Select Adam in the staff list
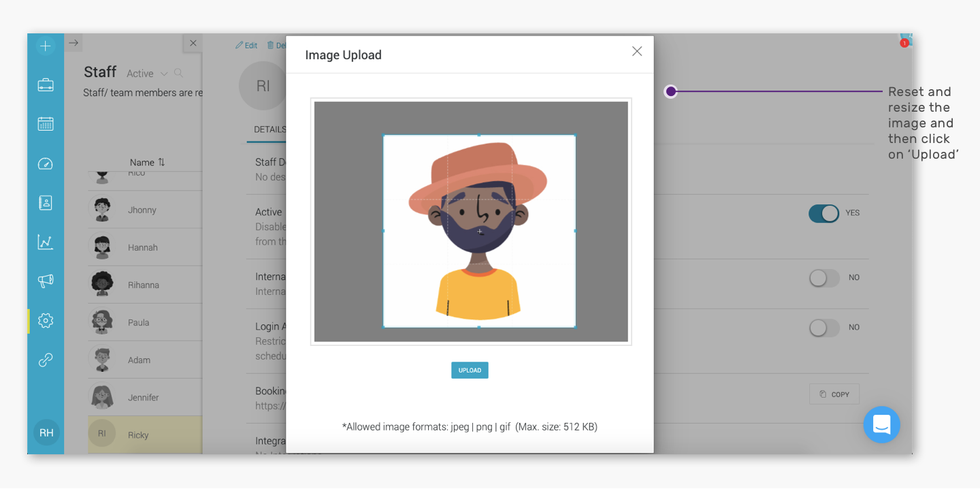This screenshot has height=489, width=980. point(145,360)
